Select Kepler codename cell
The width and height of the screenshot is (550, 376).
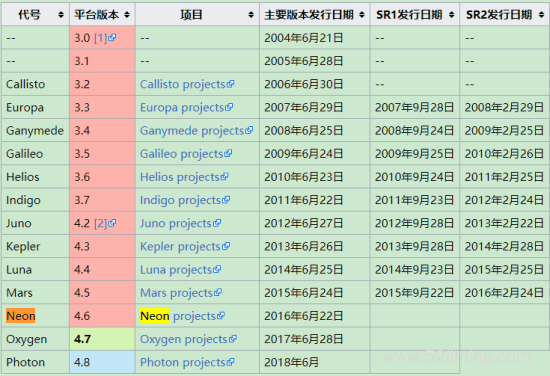click(35, 246)
